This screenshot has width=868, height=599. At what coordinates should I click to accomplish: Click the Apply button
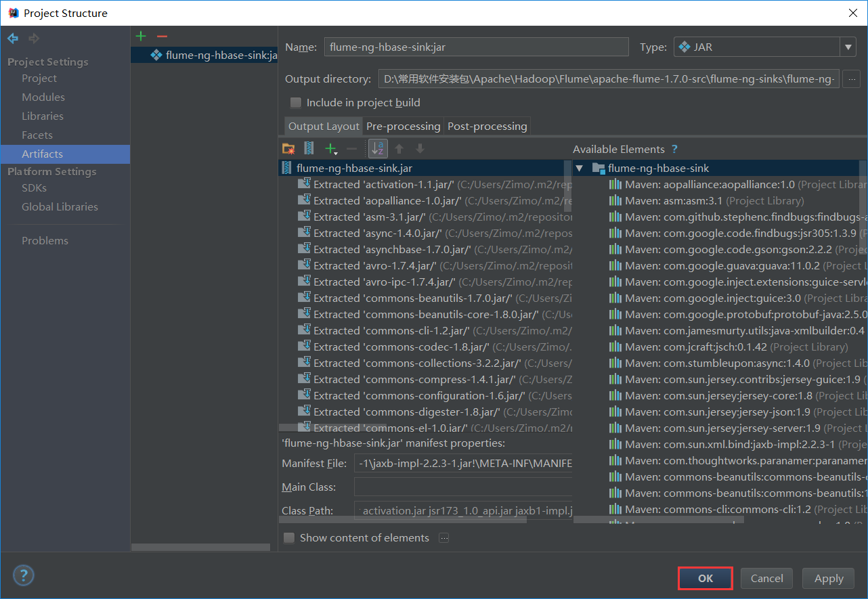coord(829,578)
